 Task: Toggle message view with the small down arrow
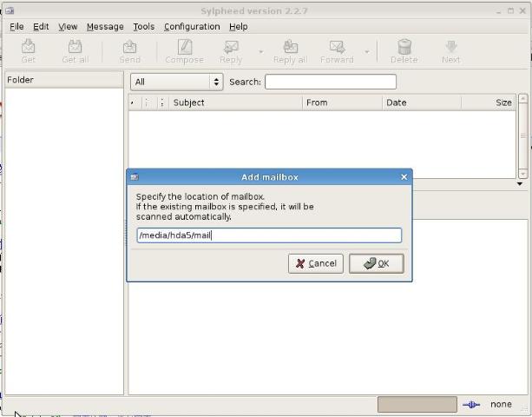point(520,184)
